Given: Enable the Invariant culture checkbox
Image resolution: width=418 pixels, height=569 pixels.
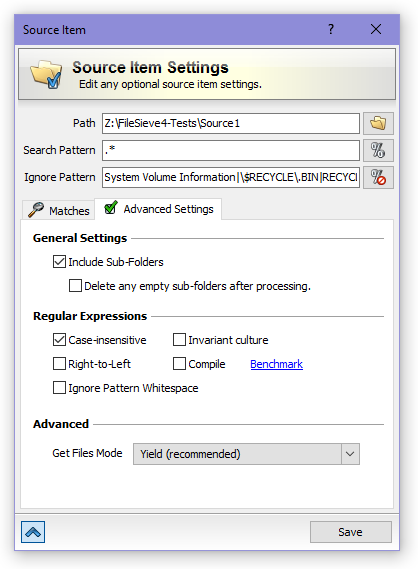Looking at the screenshot, I should pos(179,340).
